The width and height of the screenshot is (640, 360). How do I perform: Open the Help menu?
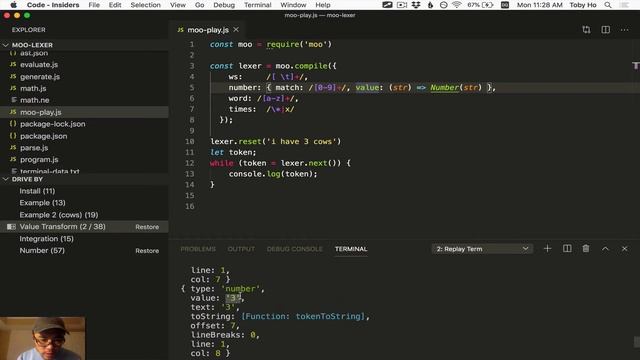[x=322, y=5]
